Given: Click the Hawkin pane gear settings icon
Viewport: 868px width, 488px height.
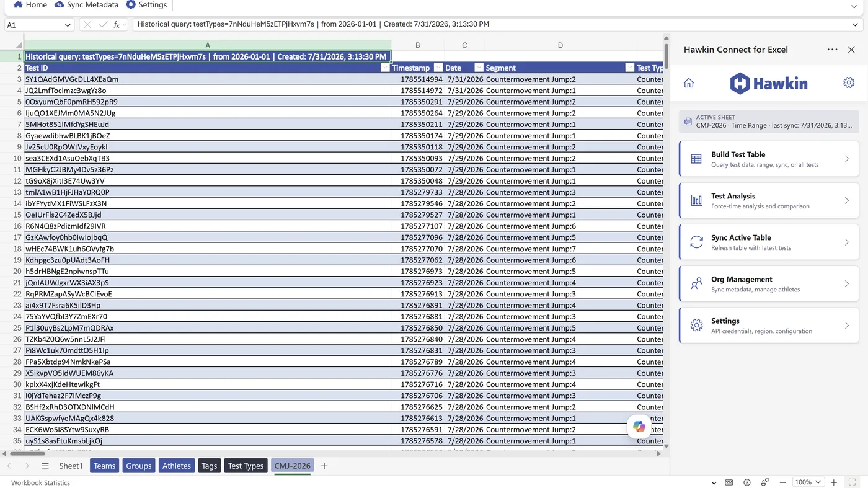Looking at the screenshot, I should (849, 83).
